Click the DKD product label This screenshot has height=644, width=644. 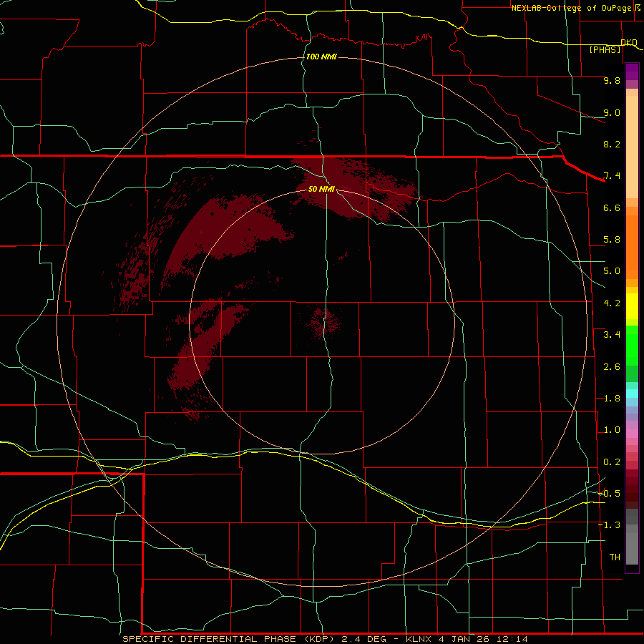point(629,42)
